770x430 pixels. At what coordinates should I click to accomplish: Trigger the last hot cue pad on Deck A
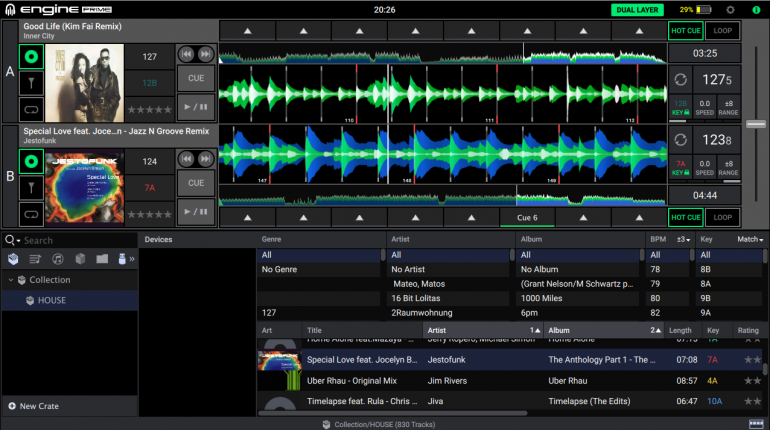639,31
